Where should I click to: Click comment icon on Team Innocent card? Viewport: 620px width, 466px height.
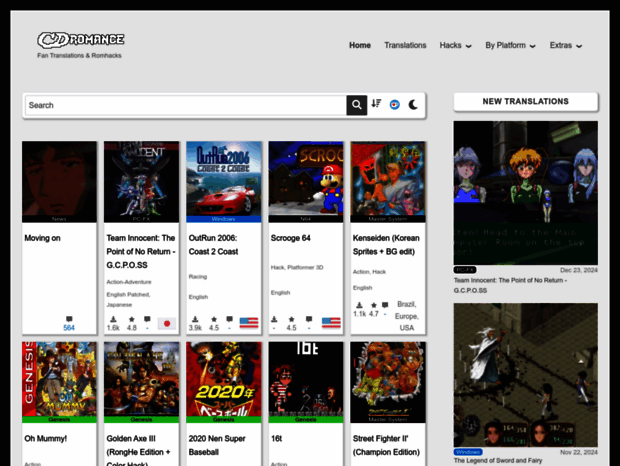coord(147,319)
